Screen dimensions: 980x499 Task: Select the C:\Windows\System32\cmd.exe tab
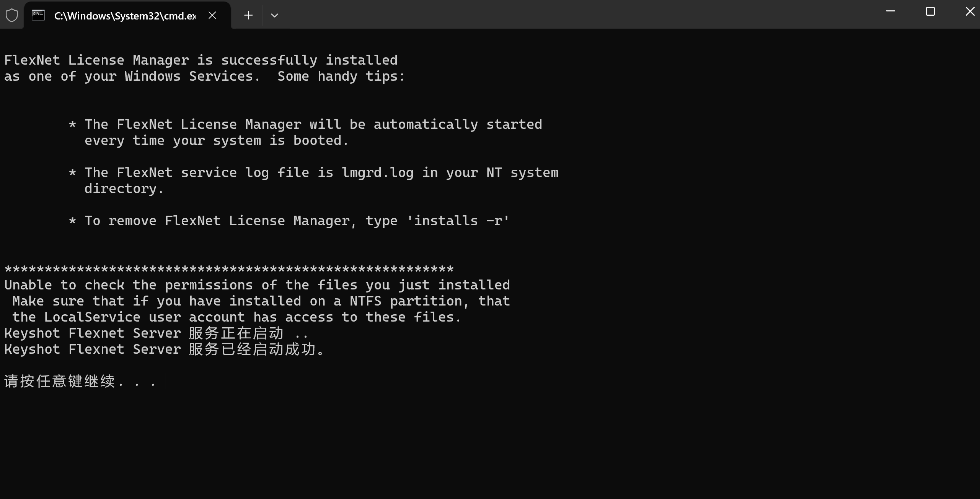pos(125,16)
